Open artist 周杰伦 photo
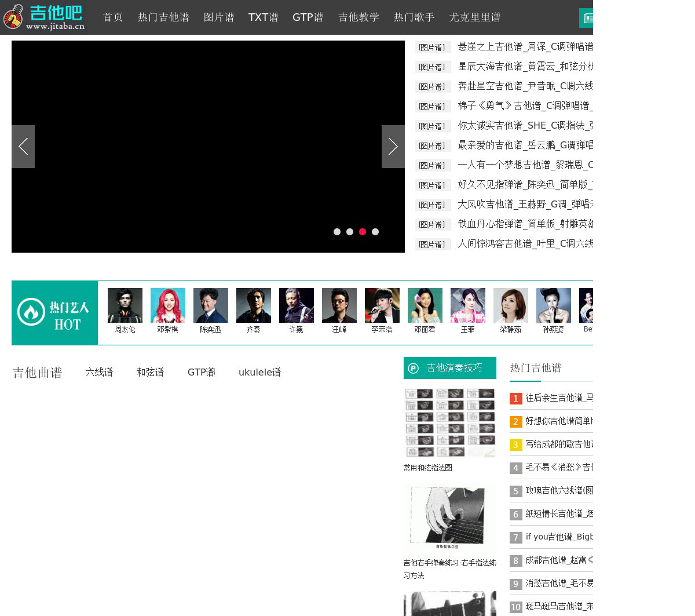 point(125,305)
